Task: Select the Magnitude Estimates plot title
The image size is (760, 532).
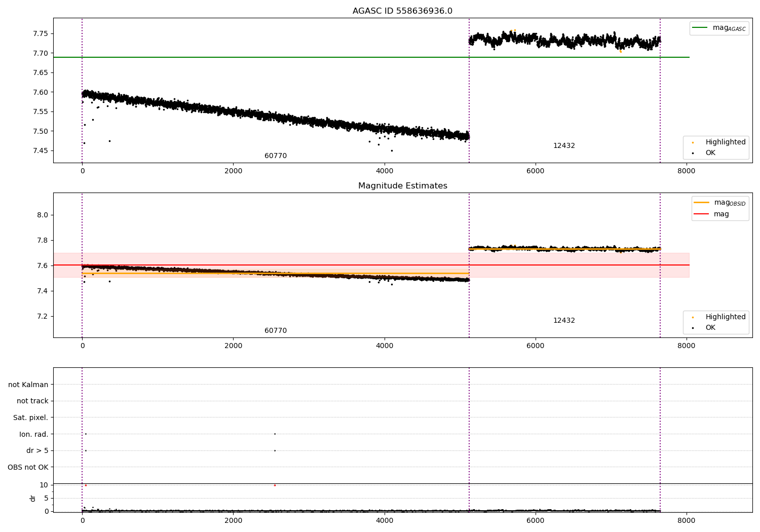Action: point(402,186)
